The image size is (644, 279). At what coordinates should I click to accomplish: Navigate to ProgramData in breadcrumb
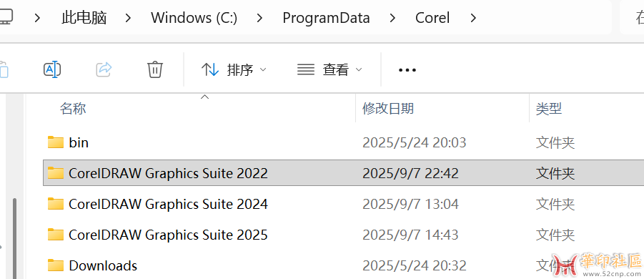tap(326, 18)
